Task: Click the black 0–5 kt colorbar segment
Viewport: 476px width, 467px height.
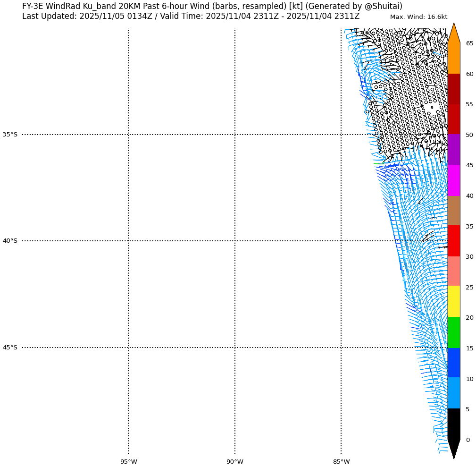Action: pos(453,424)
